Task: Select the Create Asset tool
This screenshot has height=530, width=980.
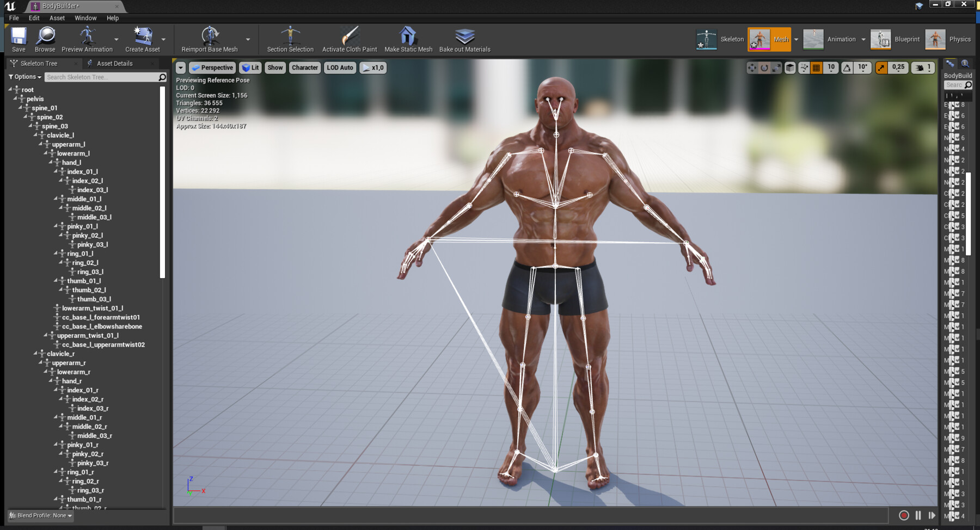Action: [x=143, y=38]
